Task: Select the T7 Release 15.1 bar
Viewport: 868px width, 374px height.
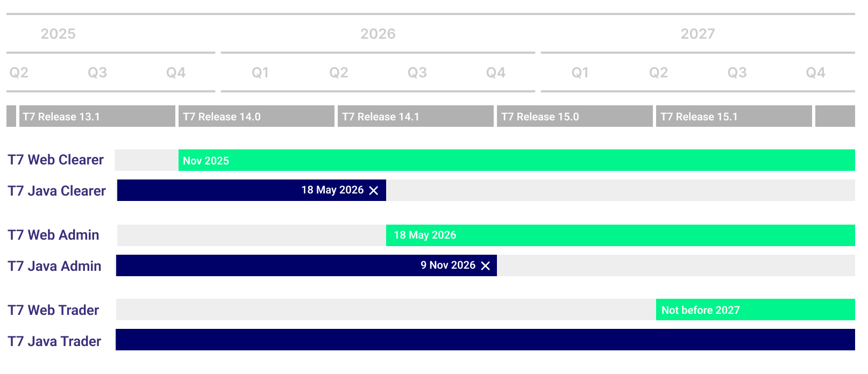Action: pyautogui.click(x=734, y=117)
